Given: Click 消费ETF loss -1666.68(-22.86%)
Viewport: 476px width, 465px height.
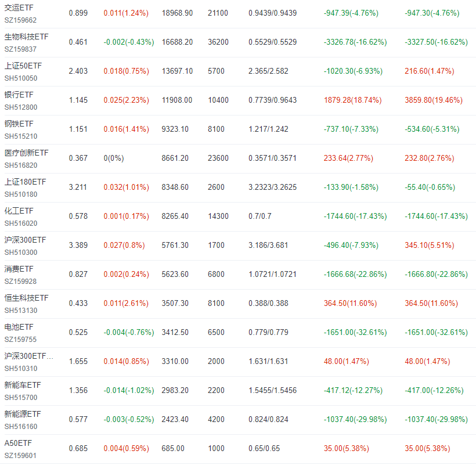Looking at the screenshot, I should (x=355, y=274).
